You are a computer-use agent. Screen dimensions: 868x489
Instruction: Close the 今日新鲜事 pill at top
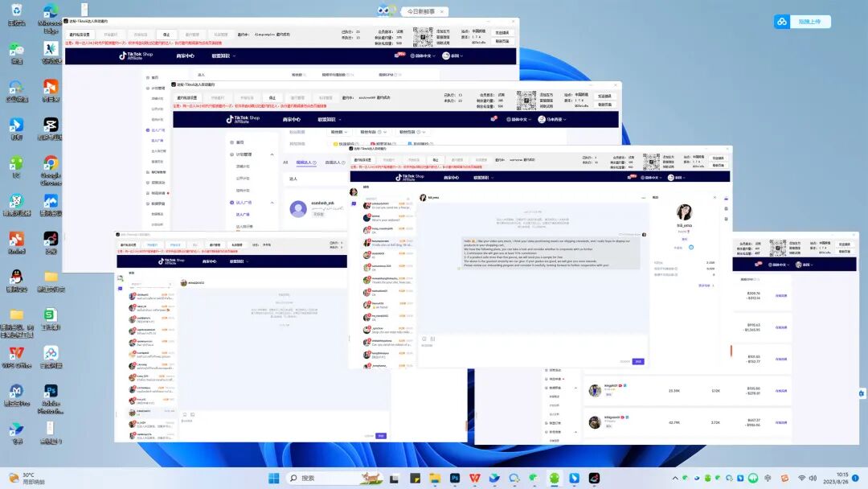coord(442,11)
